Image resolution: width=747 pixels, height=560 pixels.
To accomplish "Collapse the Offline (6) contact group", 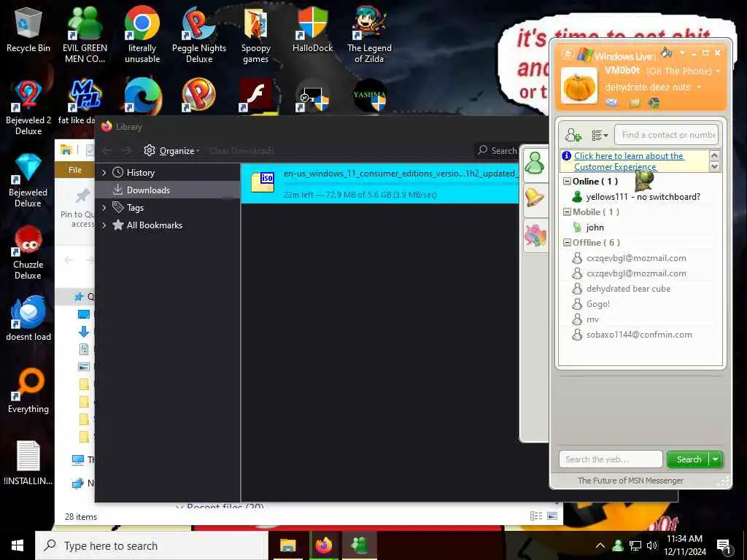I will 567,242.
